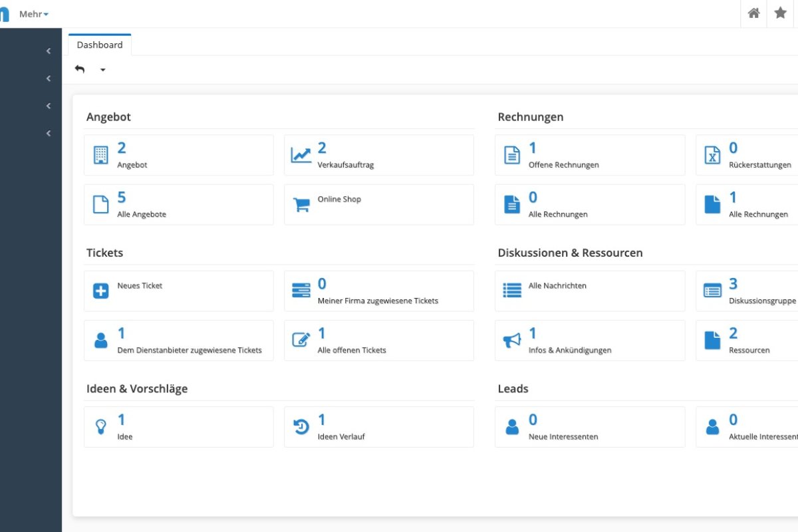Open Meiner Firma zugewiesene Tickets
Viewport: 798px width, 532px height.
378,301
